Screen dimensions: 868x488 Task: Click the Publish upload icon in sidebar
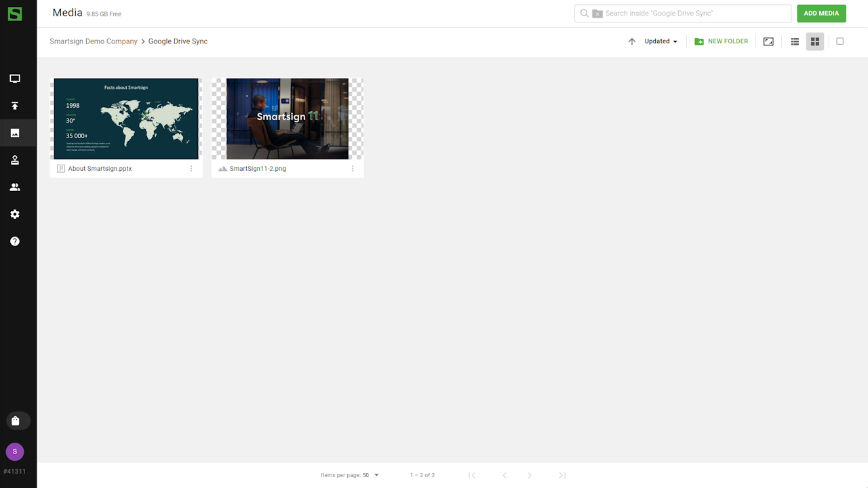[x=15, y=106]
